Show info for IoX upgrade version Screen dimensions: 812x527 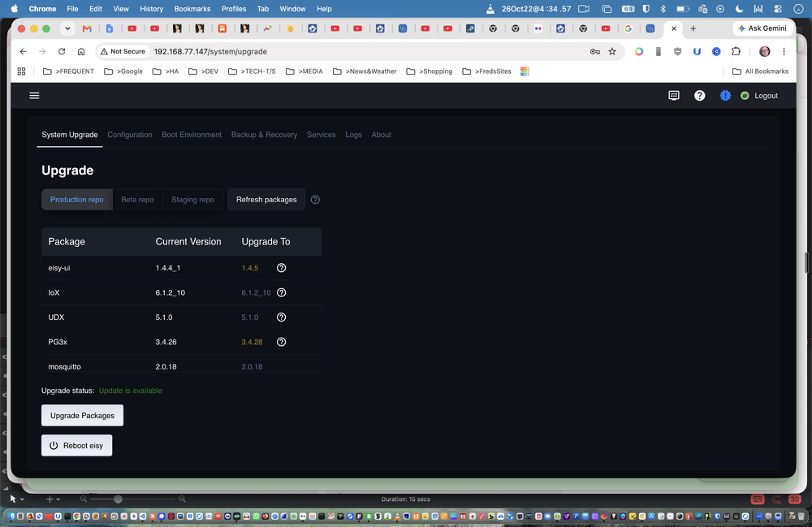point(281,292)
